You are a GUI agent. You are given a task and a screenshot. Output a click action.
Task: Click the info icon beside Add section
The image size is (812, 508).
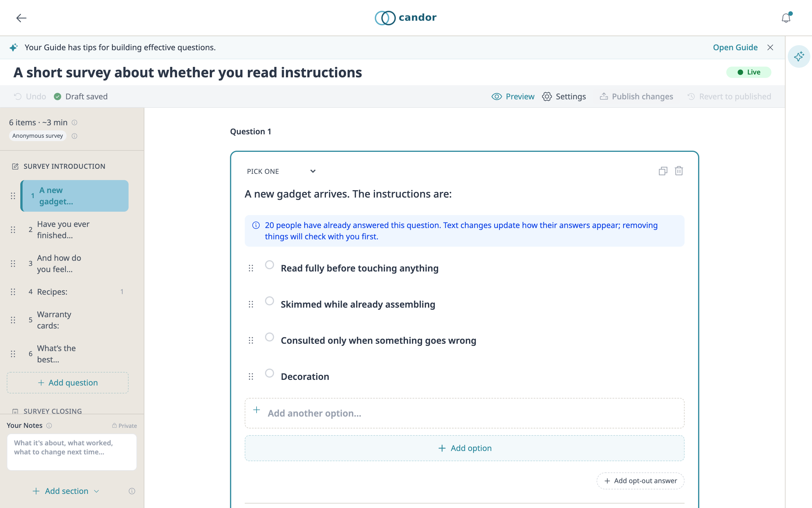pyautogui.click(x=132, y=491)
